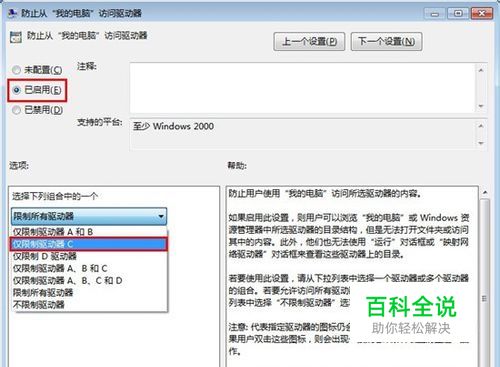Screen dimensions: 500x367
Task: Choose 仅限制驱动器 A、B、C 和 D option
Action: tap(89, 281)
